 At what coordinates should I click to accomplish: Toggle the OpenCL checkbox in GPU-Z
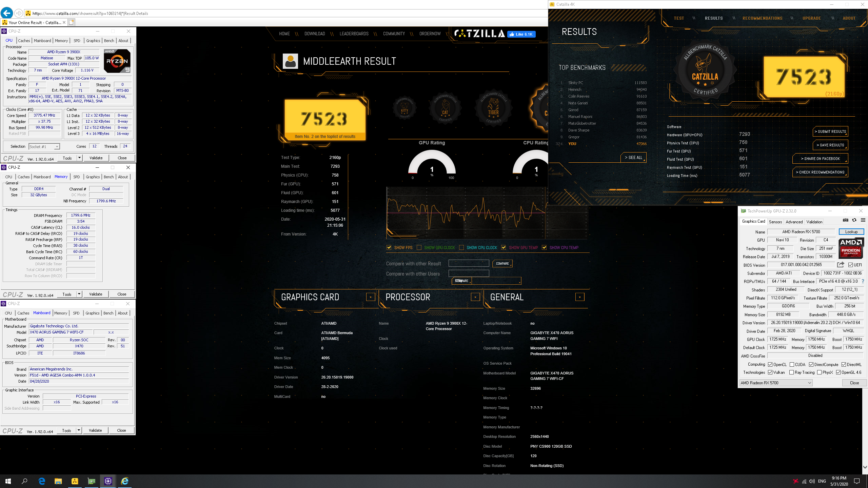coord(770,365)
